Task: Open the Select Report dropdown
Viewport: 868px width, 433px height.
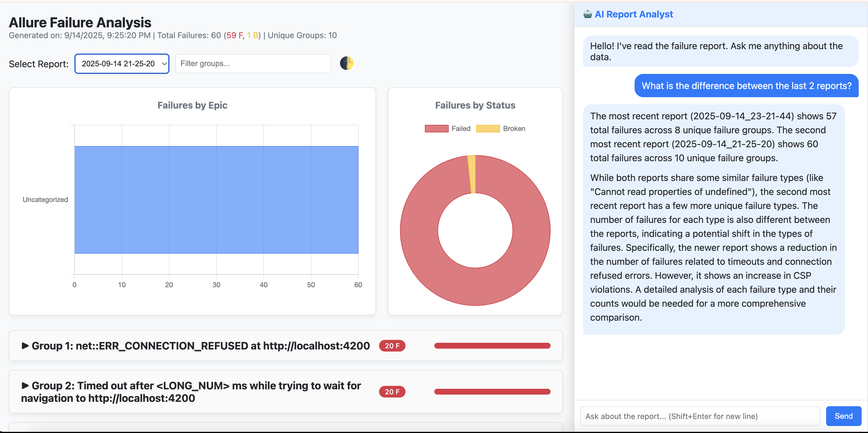Action: click(x=122, y=63)
